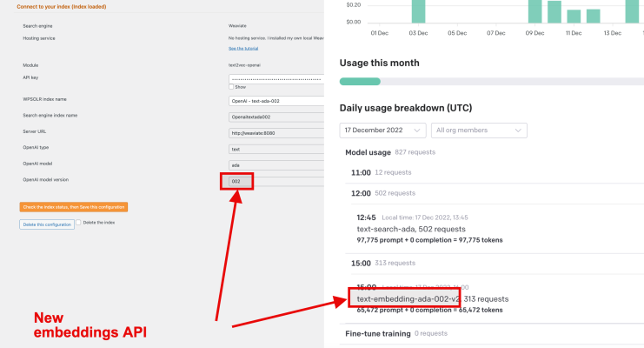Click Delete this configuration button

pyautogui.click(x=47, y=224)
